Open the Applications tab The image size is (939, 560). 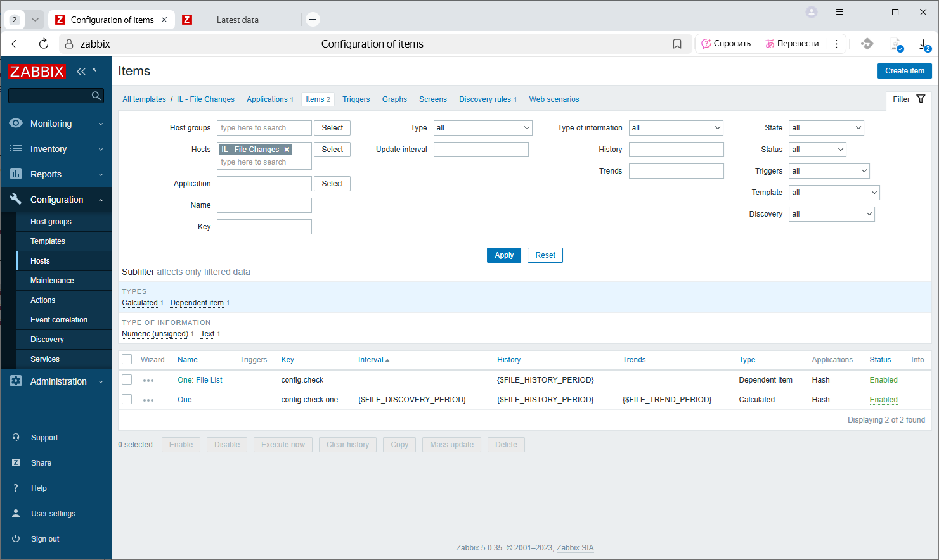pos(267,99)
